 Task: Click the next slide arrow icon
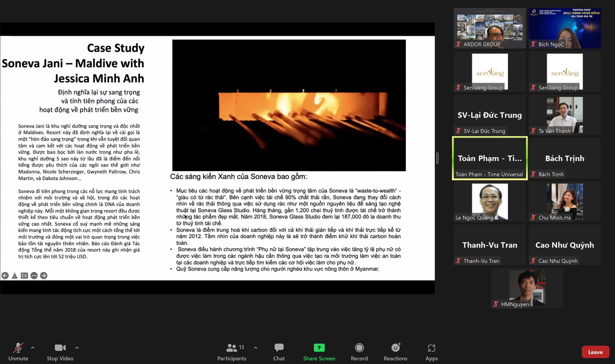coord(44,276)
